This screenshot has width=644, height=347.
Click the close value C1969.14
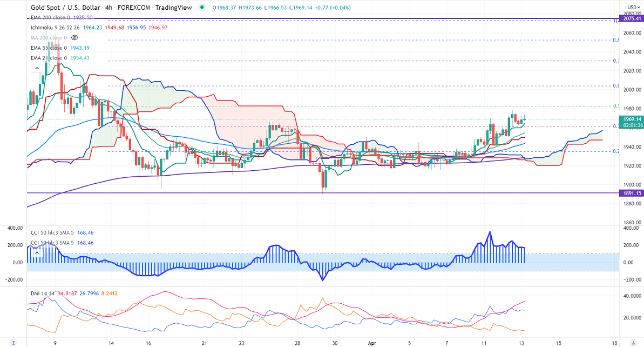click(x=301, y=8)
